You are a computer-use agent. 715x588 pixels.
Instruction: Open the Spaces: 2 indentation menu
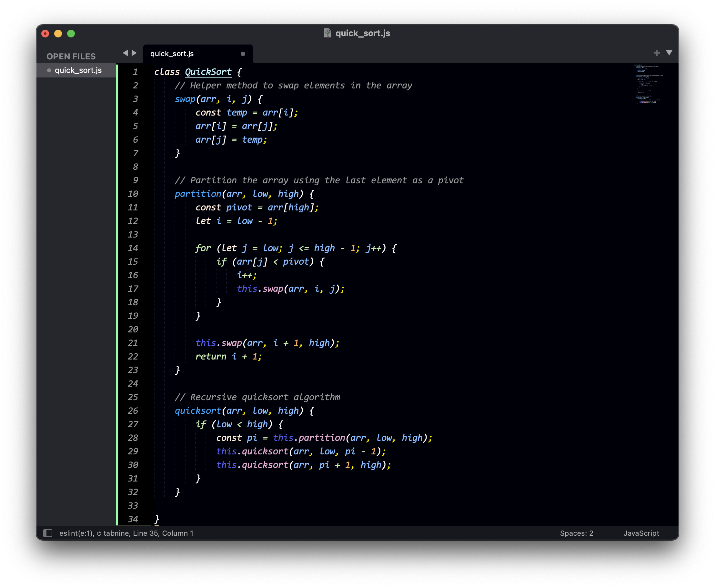(x=576, y=533)
